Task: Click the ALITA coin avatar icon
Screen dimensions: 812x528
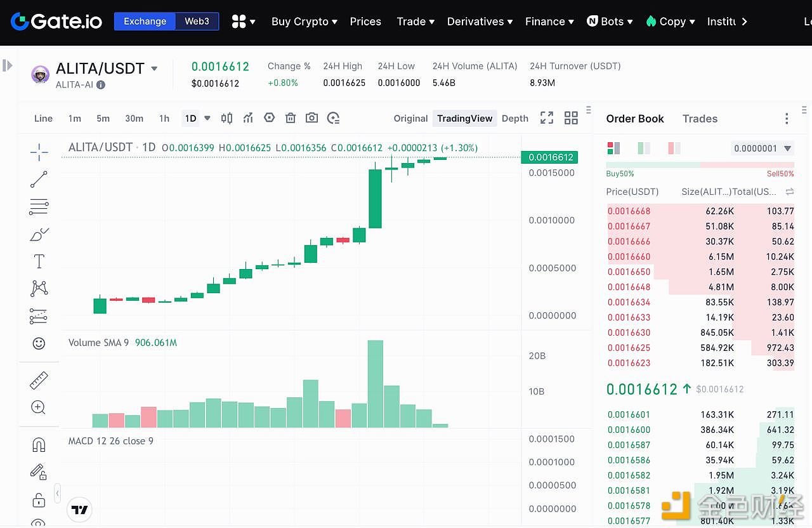Action: pos(41,75)
